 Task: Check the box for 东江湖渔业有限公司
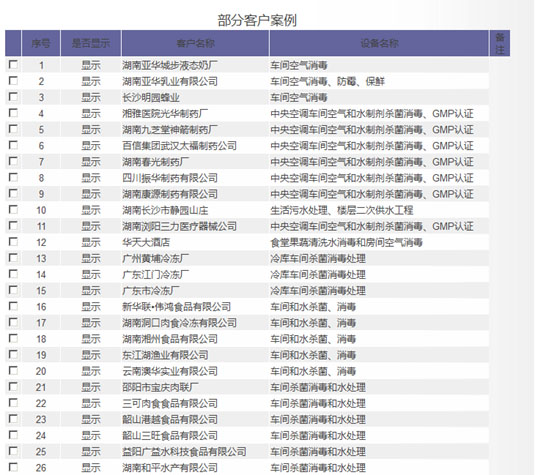(x=13, y=354)
